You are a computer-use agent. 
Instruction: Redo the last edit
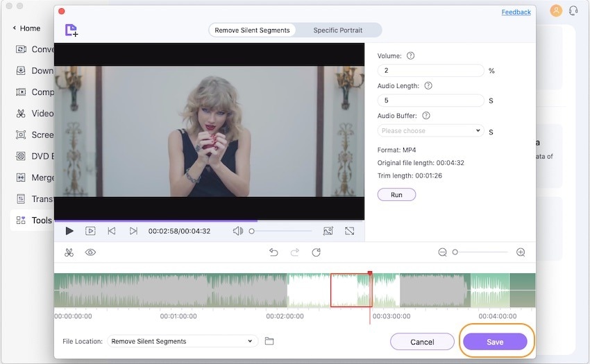(x=295, y=252)
